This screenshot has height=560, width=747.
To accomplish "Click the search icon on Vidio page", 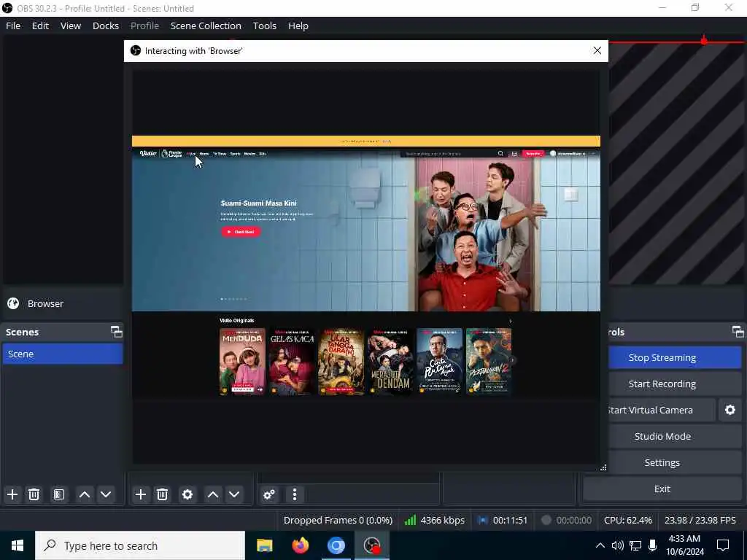I will pos(500,153).
